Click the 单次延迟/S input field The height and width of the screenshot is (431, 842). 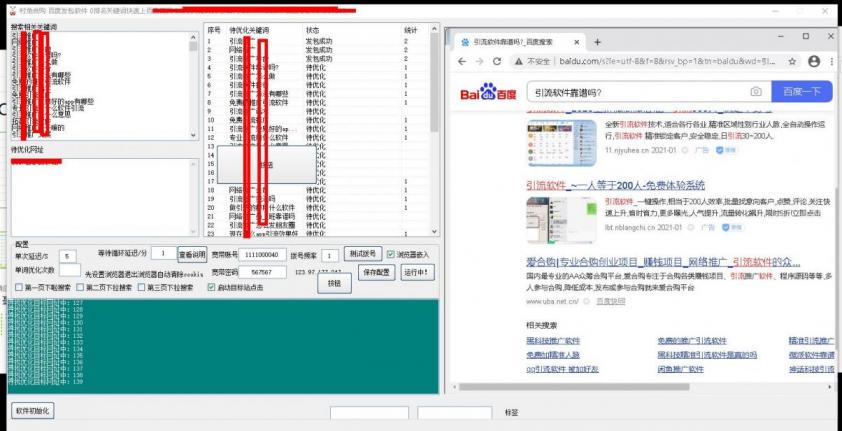[68, 256]
